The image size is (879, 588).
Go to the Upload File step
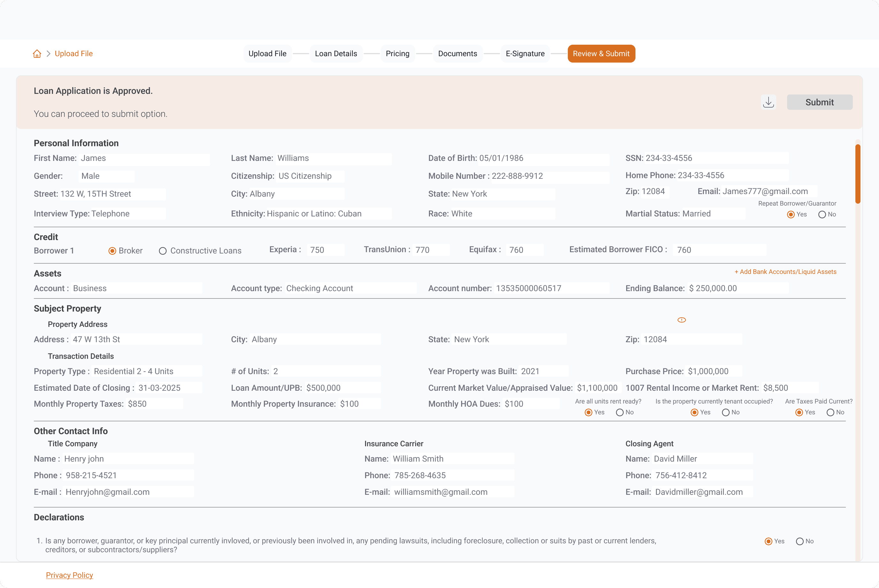click(x=267, y=54)
